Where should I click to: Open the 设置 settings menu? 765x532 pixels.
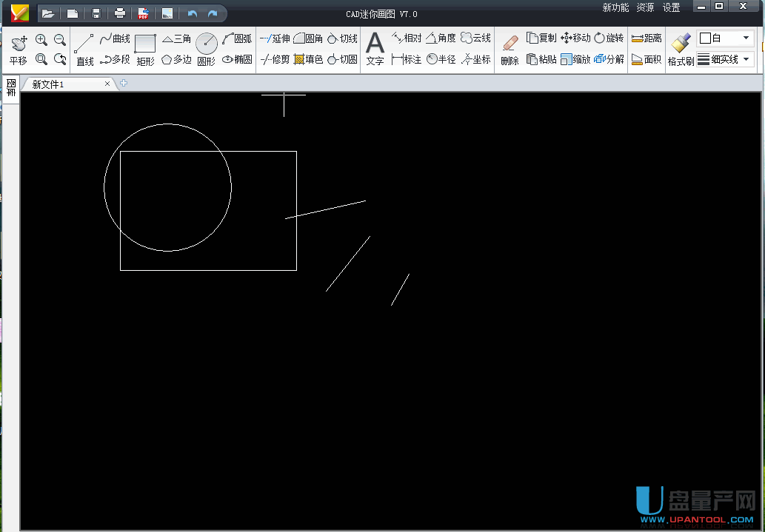[x=672, y=7]
